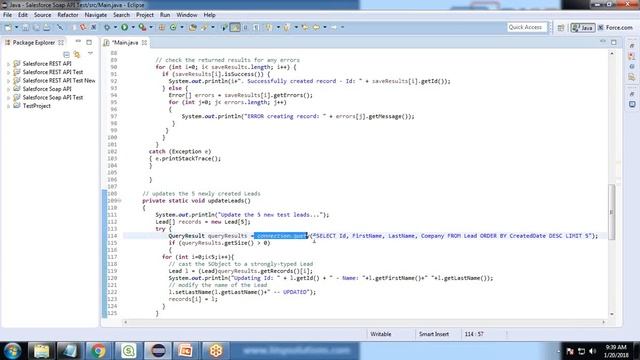Screen dimensions: 640x360
Task: Click the editor vertical scroll down arrow
Action: pos(611,314)
